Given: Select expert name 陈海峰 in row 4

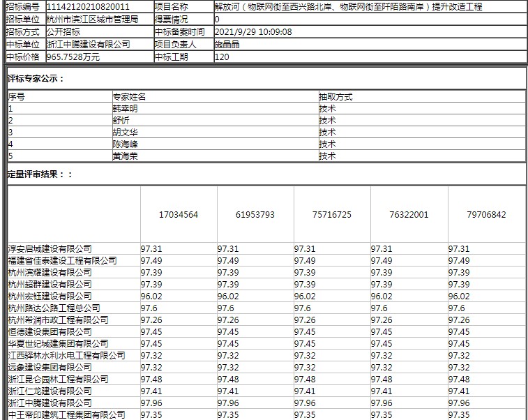Looking at the screenshot, I should click(125, 144).
